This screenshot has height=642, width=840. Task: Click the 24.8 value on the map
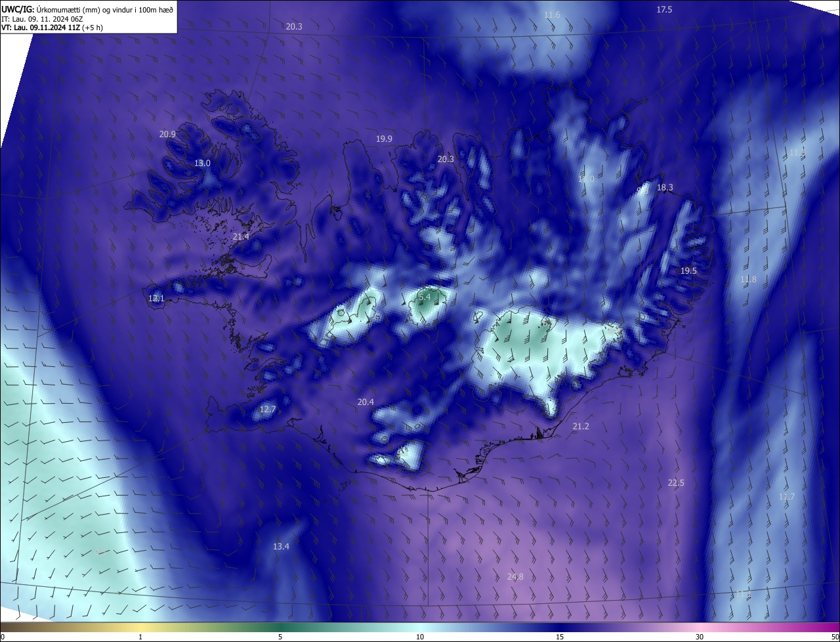coord(516,576)
